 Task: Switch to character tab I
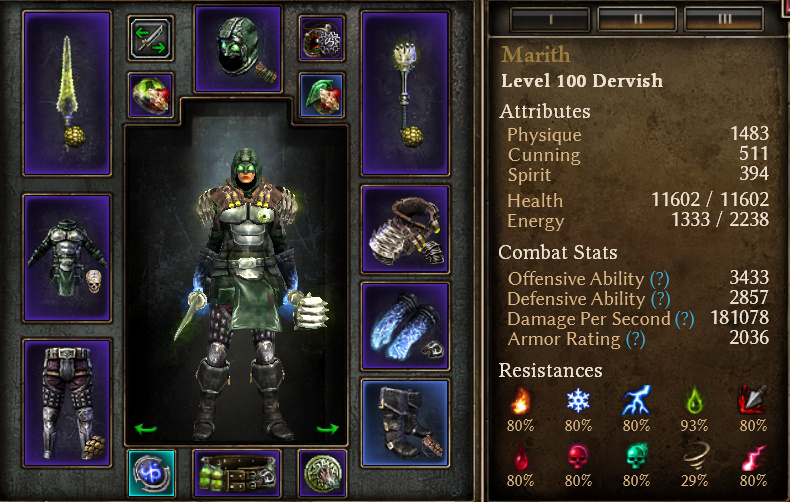[550, 20]
